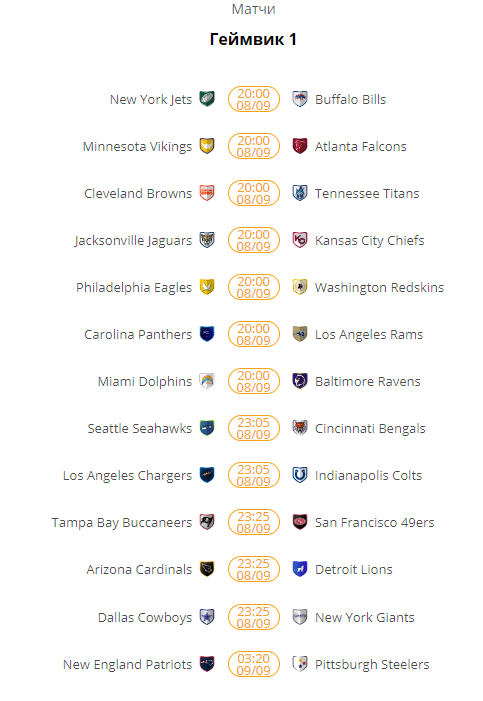Open the Seahawks vs Bengals 23:05 match time
The width and height of the screenshot is (483, 701).
pos(254,428)
